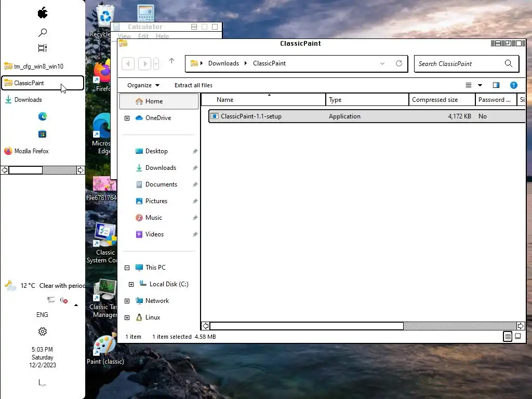Viewport: 532px width, 399px height.
Task: Open view options dropdown arrow
Action: point(480,85)
